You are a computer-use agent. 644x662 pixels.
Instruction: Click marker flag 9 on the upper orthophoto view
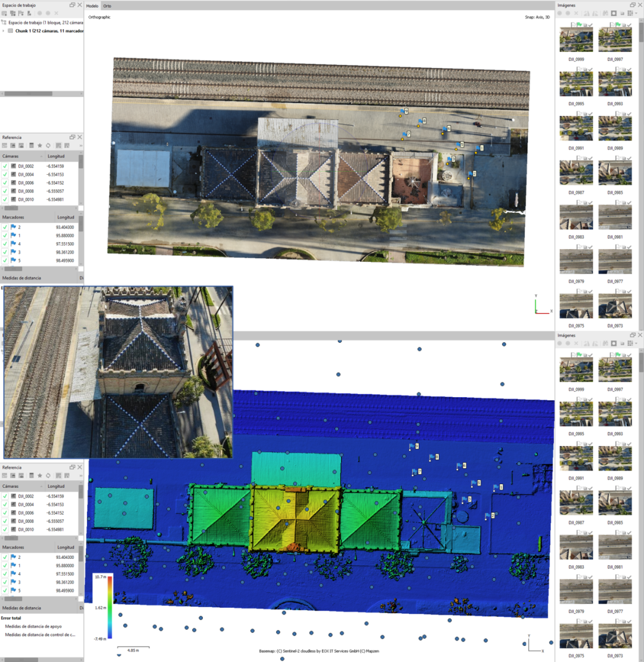[404, 111]
